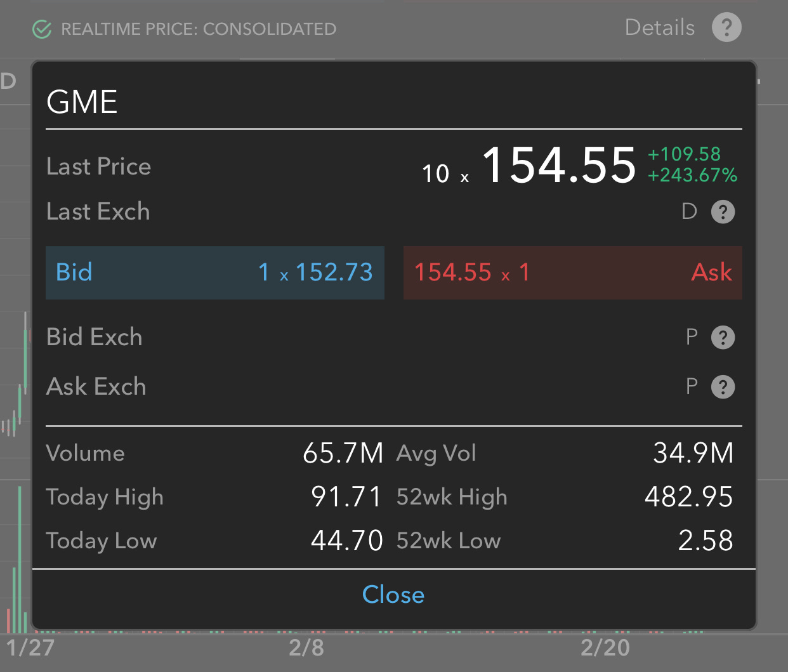The height and width of the screenshot is (672, 788).
Task: Tap the +109.58 price change
Action: point(684,154)
